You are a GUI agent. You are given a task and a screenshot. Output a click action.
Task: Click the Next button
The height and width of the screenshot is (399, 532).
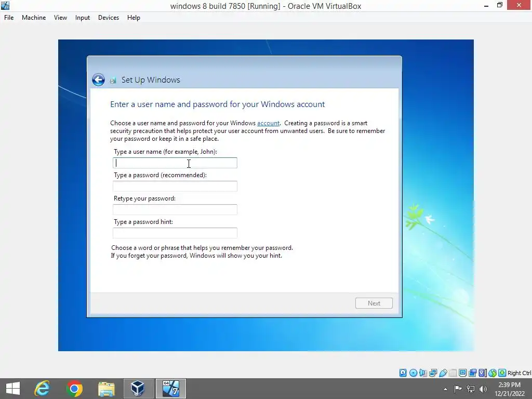click(374, 303)
